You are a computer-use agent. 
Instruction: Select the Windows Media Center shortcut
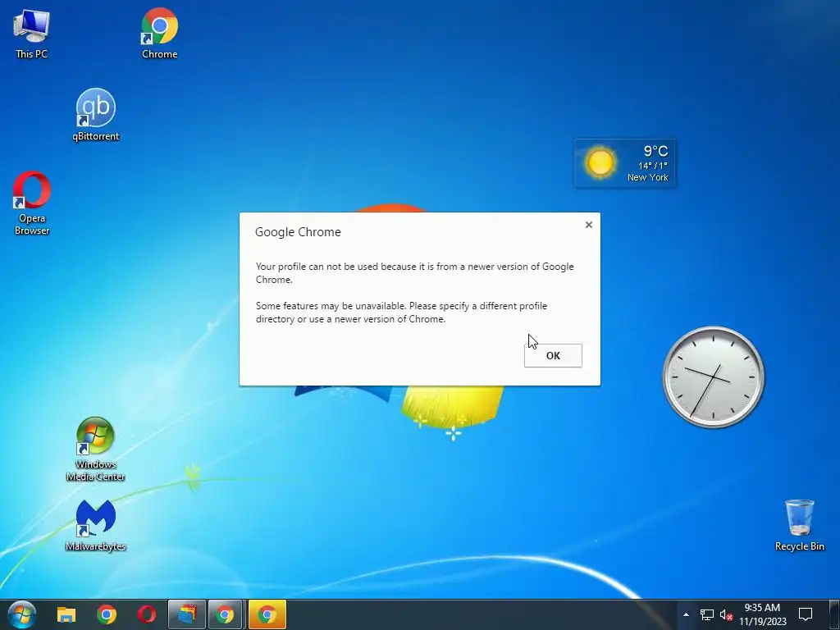[95, 449]
